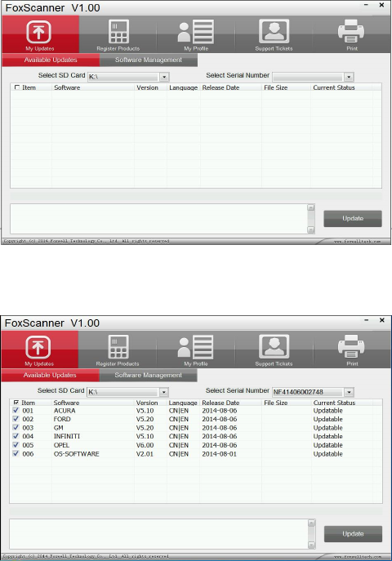This screenshot has height=561, width=392.
Task: Uncheck the OPEL item 005 checkbox
Action: tap(16, 445)
